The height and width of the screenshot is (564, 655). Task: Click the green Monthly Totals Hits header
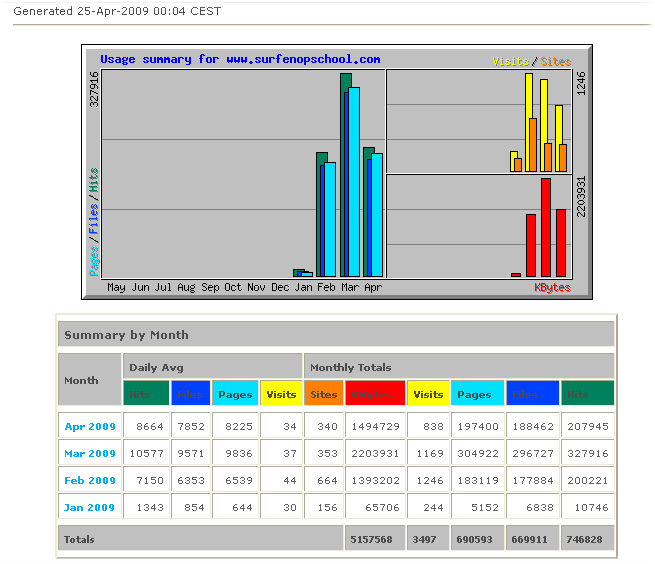(587, 393)
